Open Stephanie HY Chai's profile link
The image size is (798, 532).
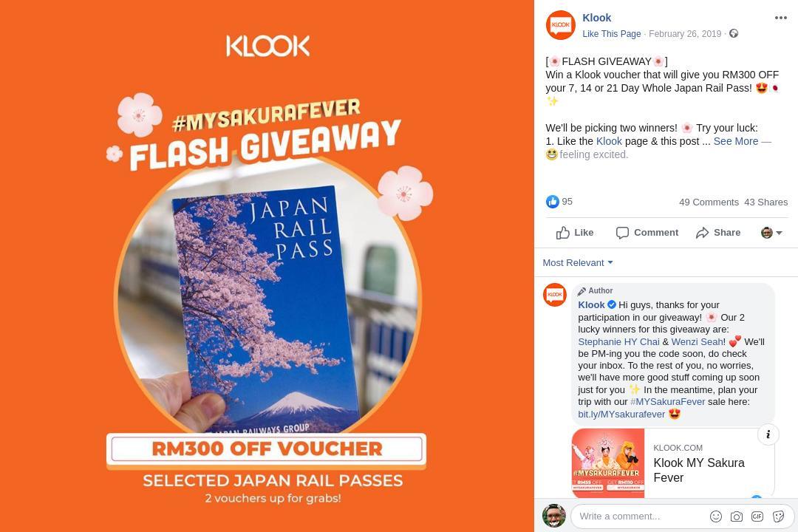(x=619, y=341)
